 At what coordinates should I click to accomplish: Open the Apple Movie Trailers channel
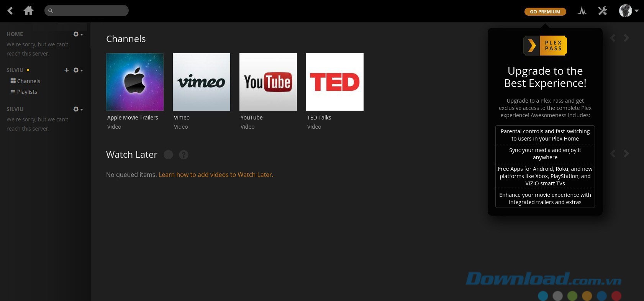point(134,82)
